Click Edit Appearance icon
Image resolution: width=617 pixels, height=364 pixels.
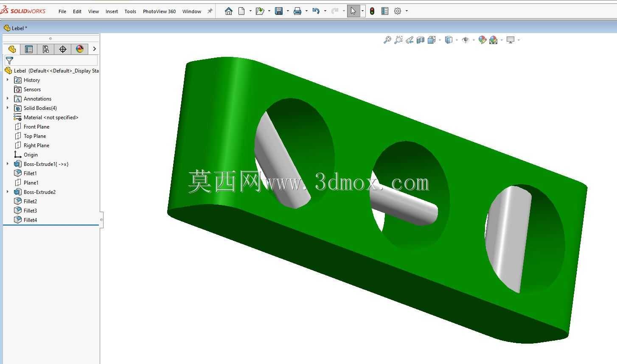482,40
